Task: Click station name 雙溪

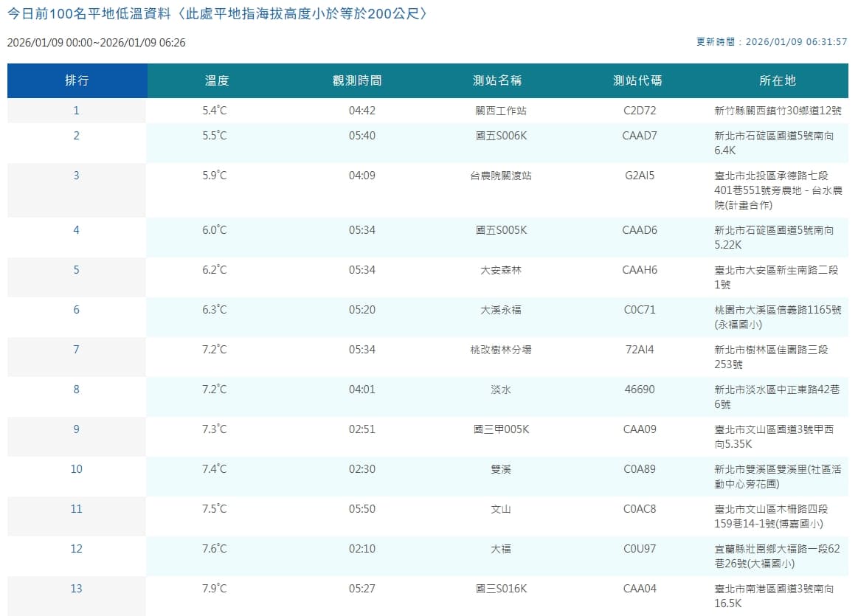Action: [501, 470]
